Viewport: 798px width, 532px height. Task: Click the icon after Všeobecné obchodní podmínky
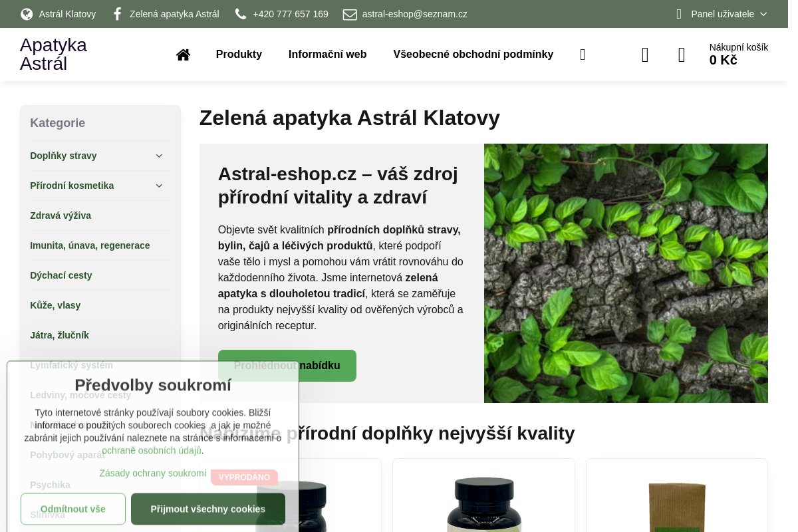583,55
